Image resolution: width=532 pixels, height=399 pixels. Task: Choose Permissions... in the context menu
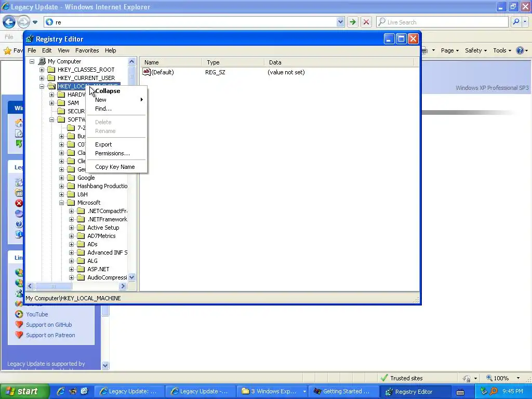pyautogui.click(x=117, y=153)
